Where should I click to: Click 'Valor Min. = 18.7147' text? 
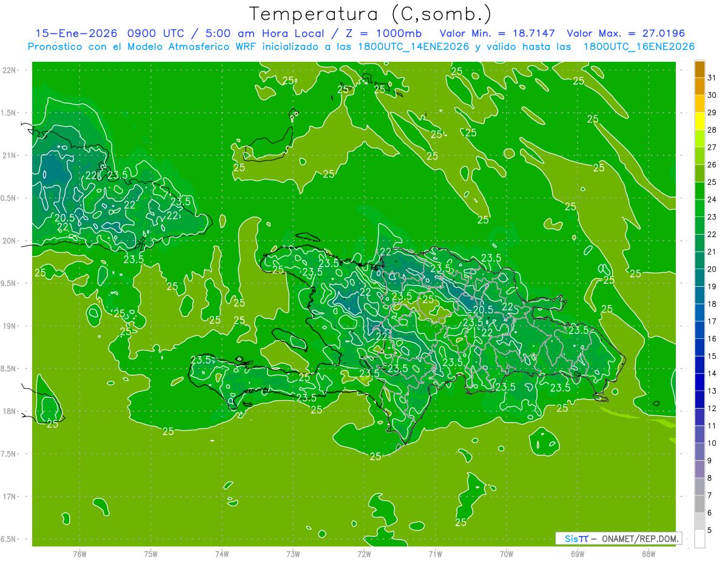click(497, 33)
